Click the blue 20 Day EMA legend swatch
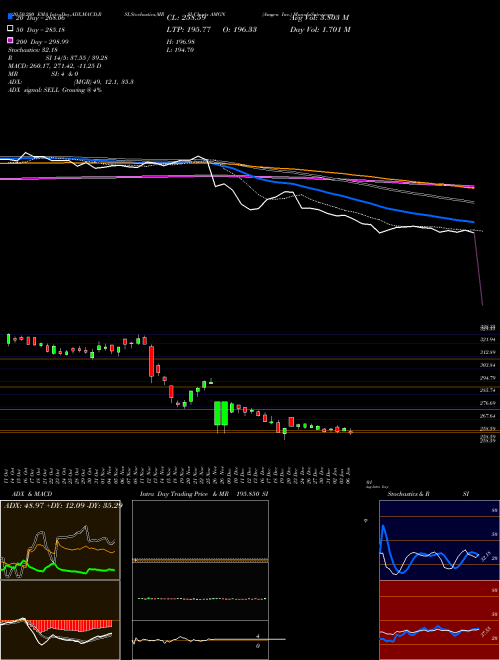500x660 pixels. [x=10, y=17]
